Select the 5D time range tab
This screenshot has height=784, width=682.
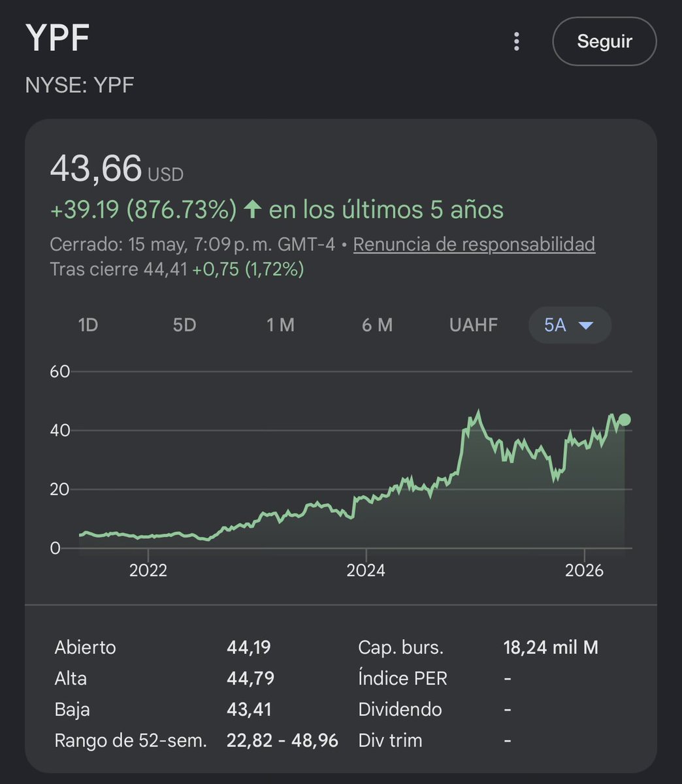[x=184, y=325]
